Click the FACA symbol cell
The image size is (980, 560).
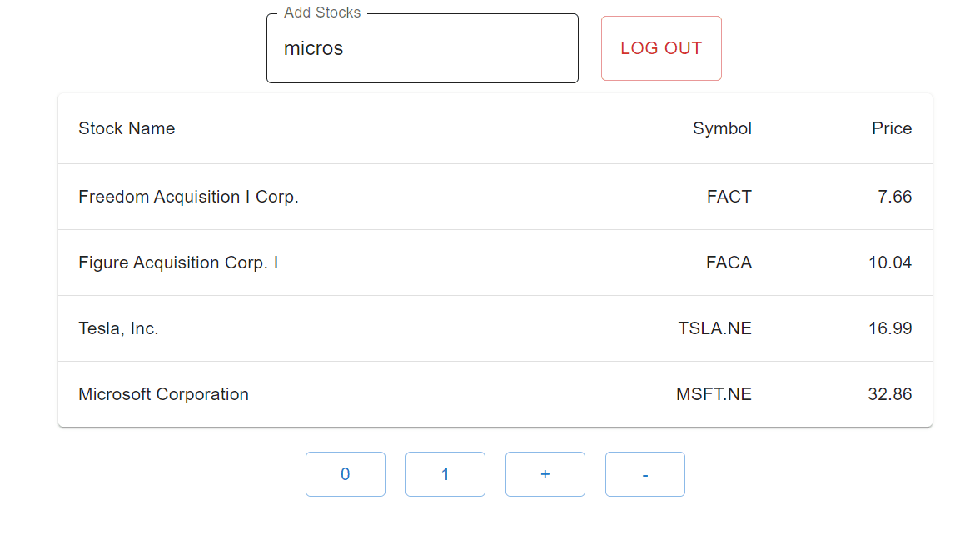click(729, 262)
